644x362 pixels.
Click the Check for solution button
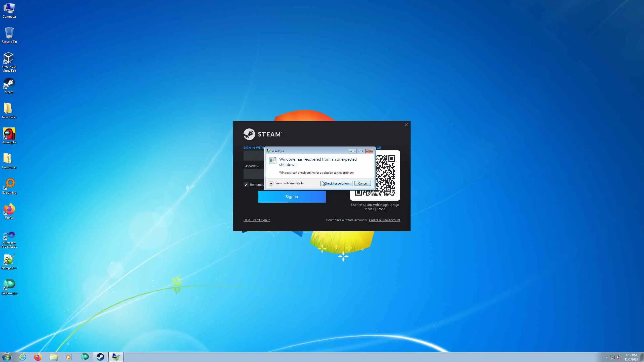(x=336, y=183)
